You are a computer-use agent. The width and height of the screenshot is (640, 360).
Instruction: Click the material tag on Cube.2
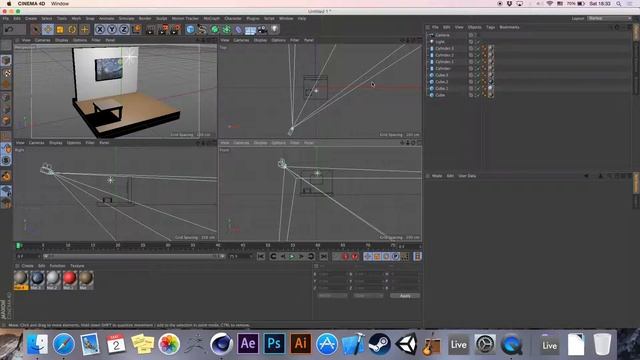(491, 82)
